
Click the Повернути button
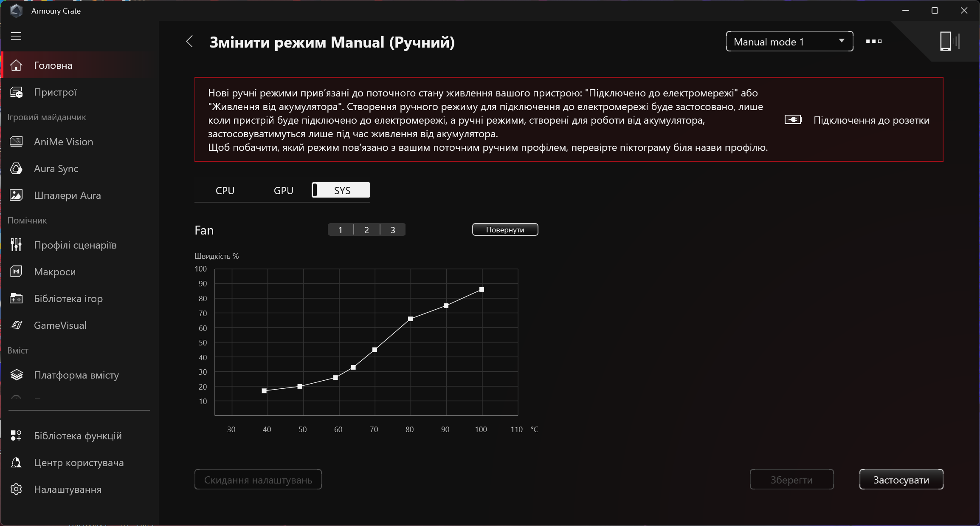pos(505,230)
